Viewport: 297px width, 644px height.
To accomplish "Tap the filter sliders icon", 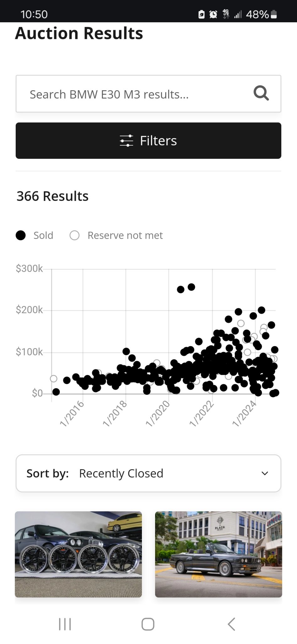I will [126, 141].
